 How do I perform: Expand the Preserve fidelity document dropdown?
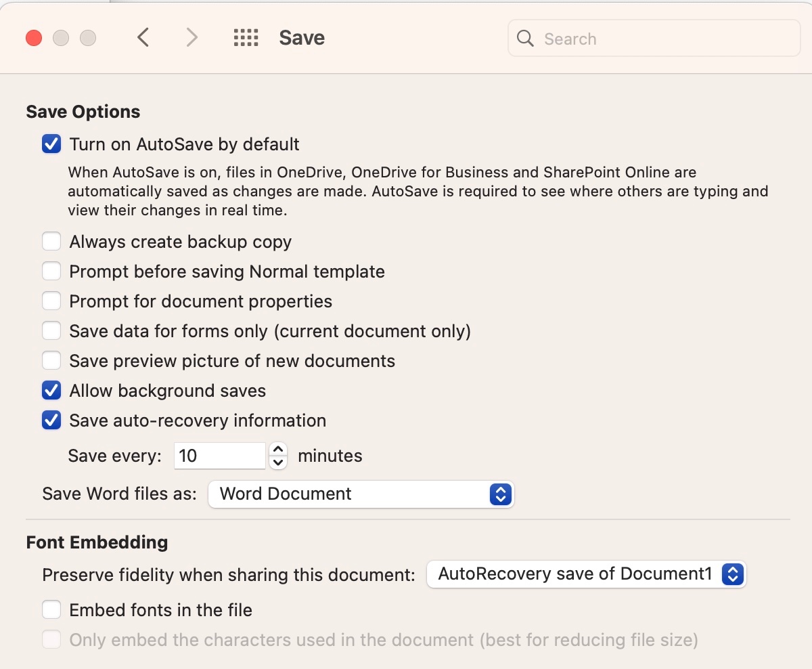[x=586, y=574]
